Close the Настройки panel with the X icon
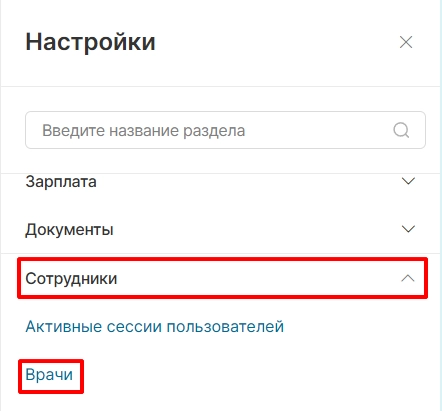Image resolution: width=442 pixels, height=411 pixels. [406, 42]
